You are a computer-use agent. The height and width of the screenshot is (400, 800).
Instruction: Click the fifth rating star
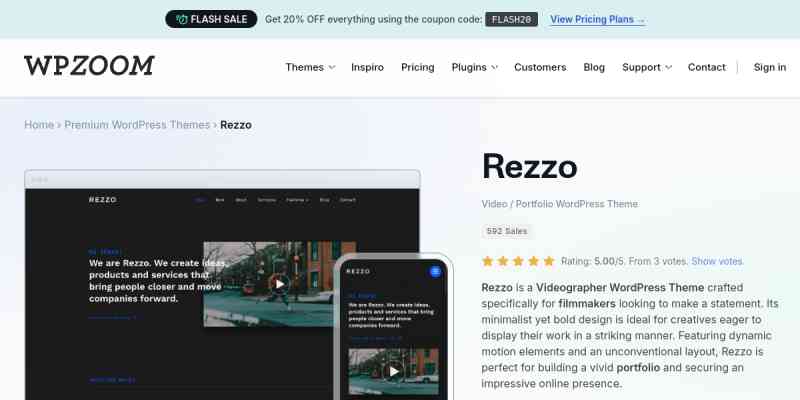(x=549, y=261)
